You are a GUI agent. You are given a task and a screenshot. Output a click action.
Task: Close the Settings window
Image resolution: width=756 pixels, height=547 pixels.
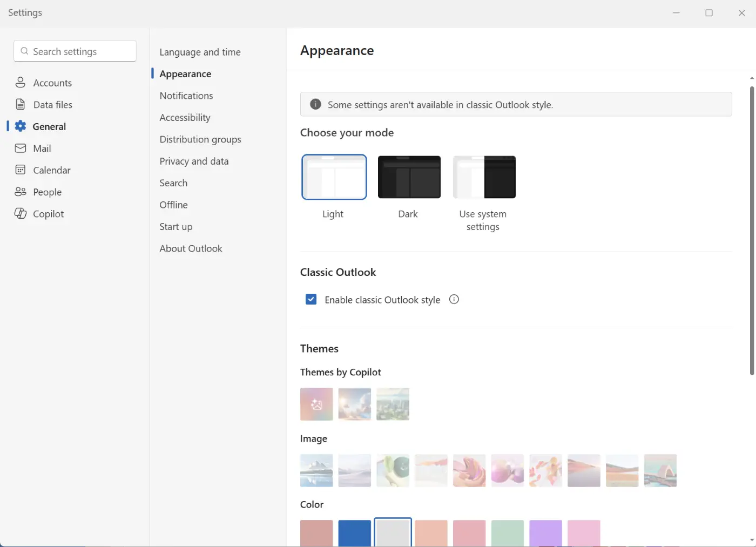pyautogui.click(x=742, y=13)
